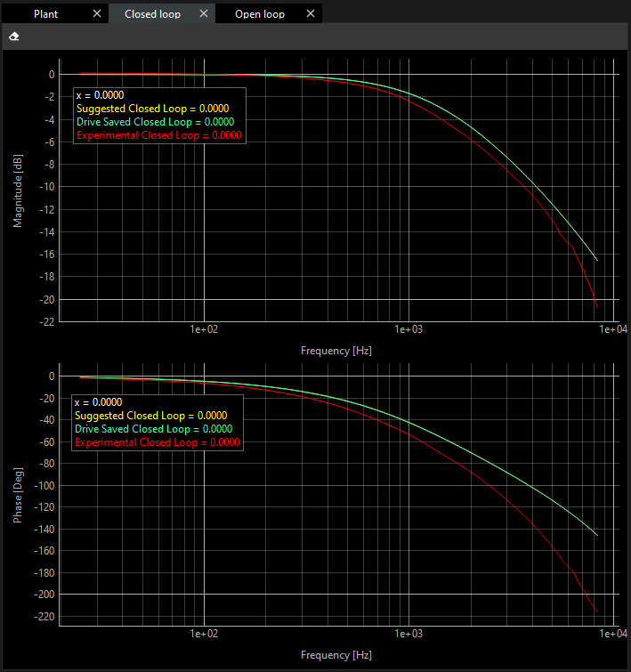
Task: Click Frequency [Hz] label under magnitude plot
Action: 336,351
